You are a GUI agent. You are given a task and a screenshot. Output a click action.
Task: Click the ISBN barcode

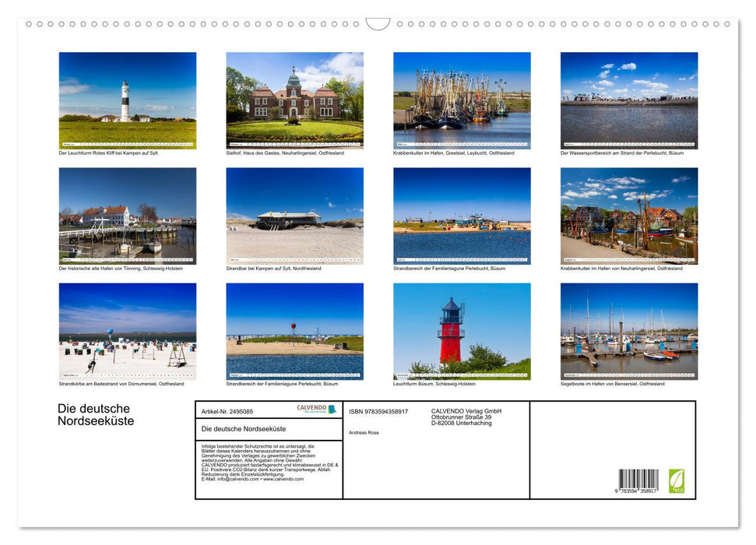click(638, 479)
